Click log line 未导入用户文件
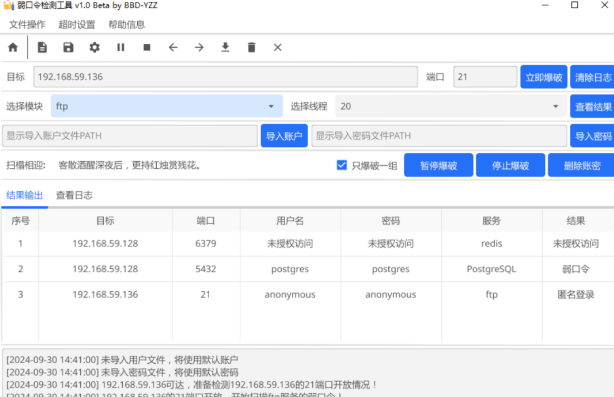Screen dimensions: 614x397 point(122,360)
